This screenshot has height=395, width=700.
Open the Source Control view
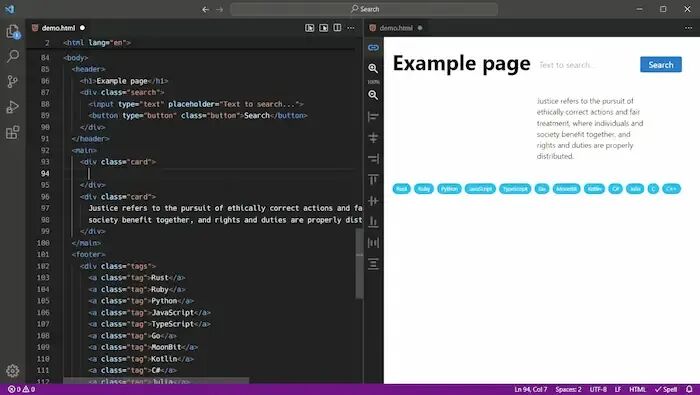point(12,81)
